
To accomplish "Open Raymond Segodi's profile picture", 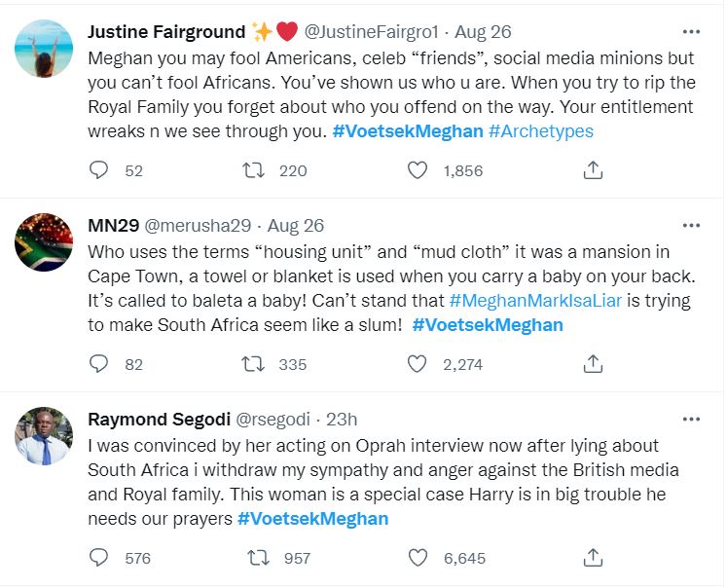I will point(45,436).
